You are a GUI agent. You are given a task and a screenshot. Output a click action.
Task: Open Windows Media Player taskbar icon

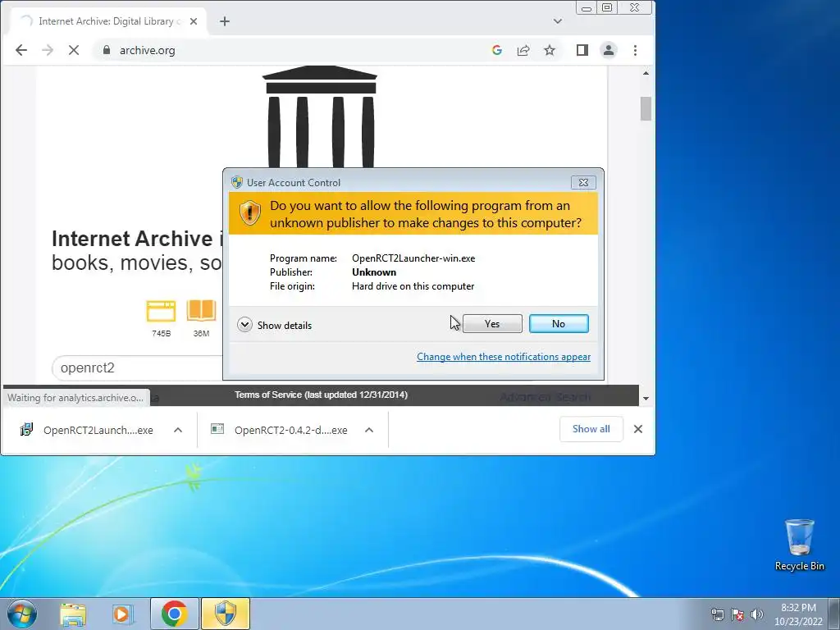coord(122,614)
